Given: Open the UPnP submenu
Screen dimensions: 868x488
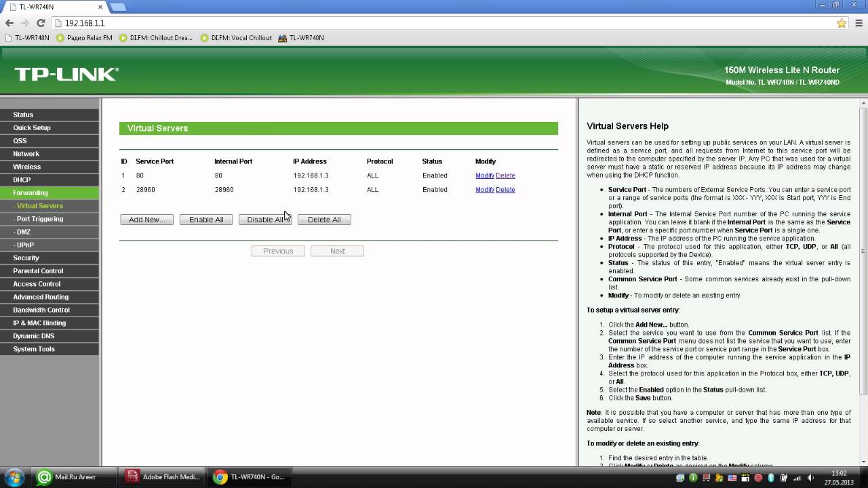Looking at the screenshot, I should (x=49, y=245).
